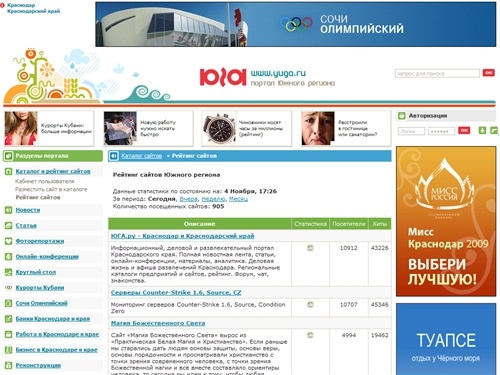Click the Курорты Кубани sidebar icon
Viewport: 500px width, 375px height.
point(8,288)
